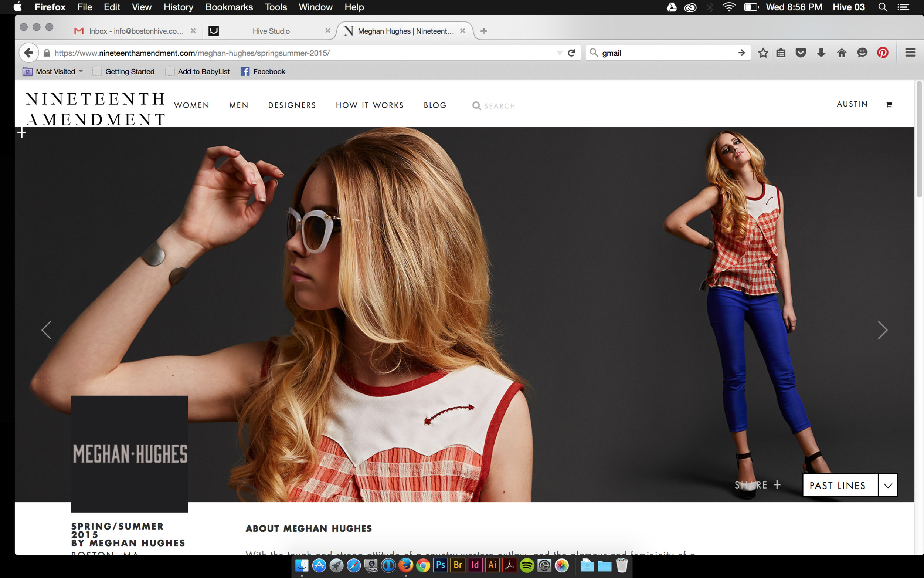The width and height of the screenshot is (924, 578).
Task: Go to the Men section
Action: (x=239, y=105)
